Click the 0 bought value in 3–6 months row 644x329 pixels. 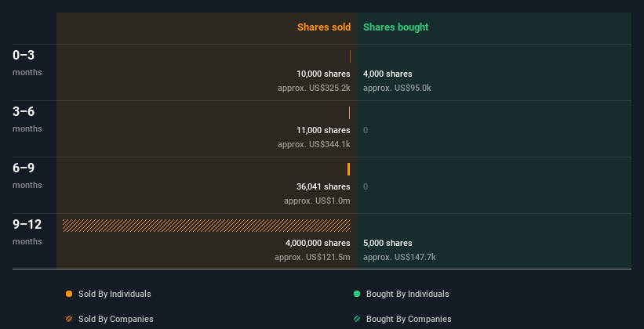[x=366, y=131]
